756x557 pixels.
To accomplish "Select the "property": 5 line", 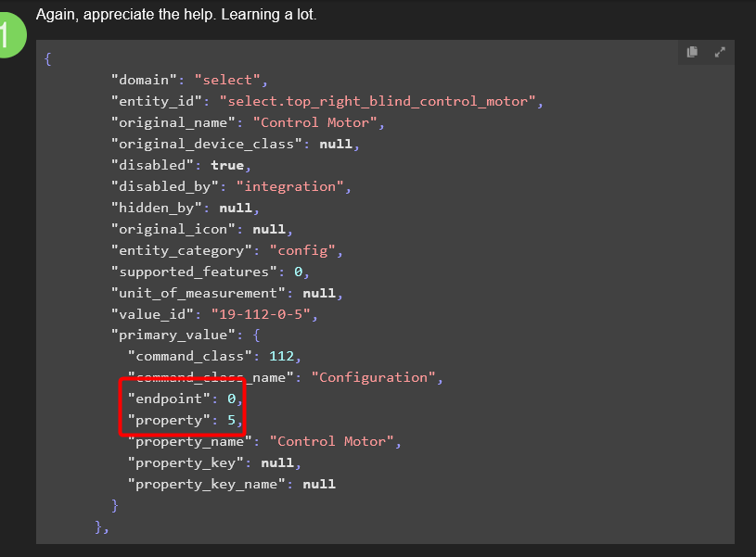I will 186,420.
